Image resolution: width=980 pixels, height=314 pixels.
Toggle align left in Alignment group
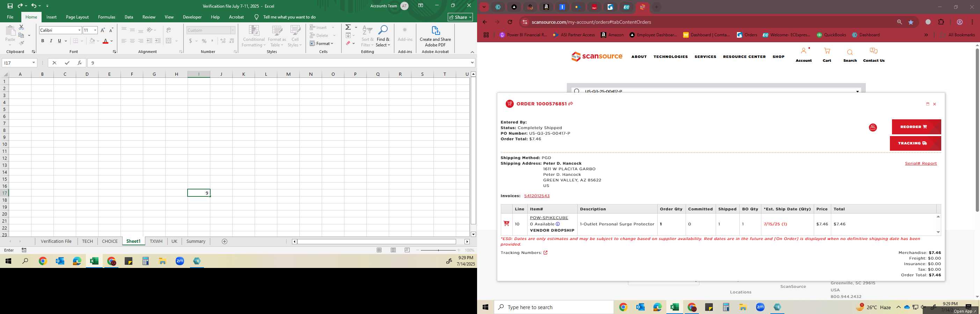[x=124, y=41]
